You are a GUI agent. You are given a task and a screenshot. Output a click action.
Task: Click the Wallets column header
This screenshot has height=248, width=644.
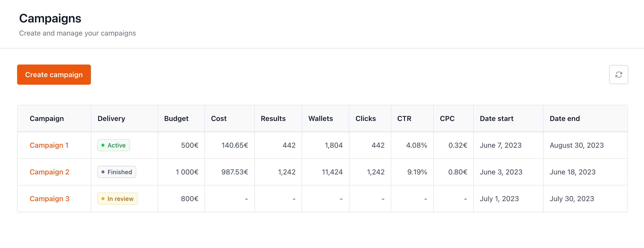tap(320, 119)
